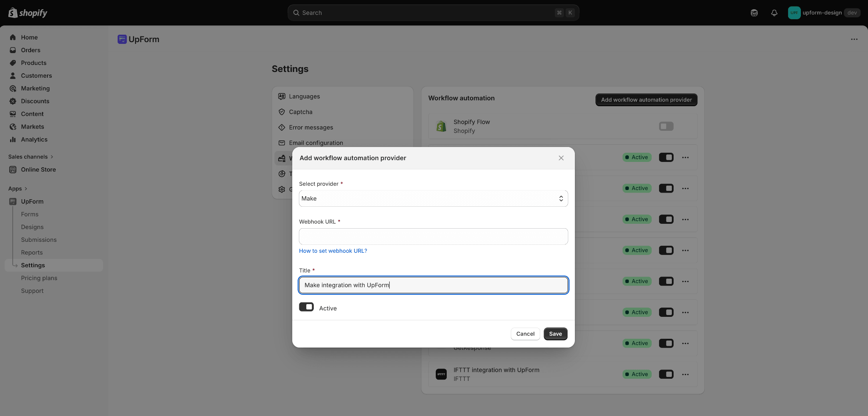Click Save in the dialog
868x416 pixels.
click(x=556, y=334)
